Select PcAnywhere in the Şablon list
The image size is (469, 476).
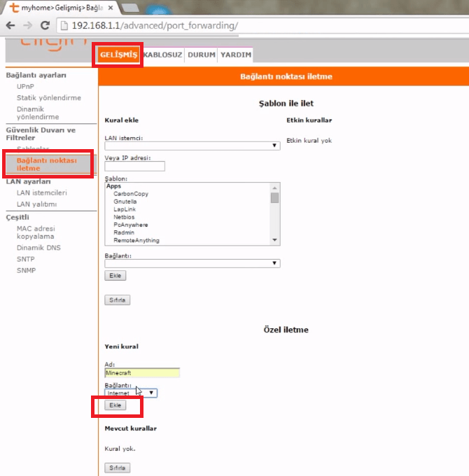tap(130, 225)
